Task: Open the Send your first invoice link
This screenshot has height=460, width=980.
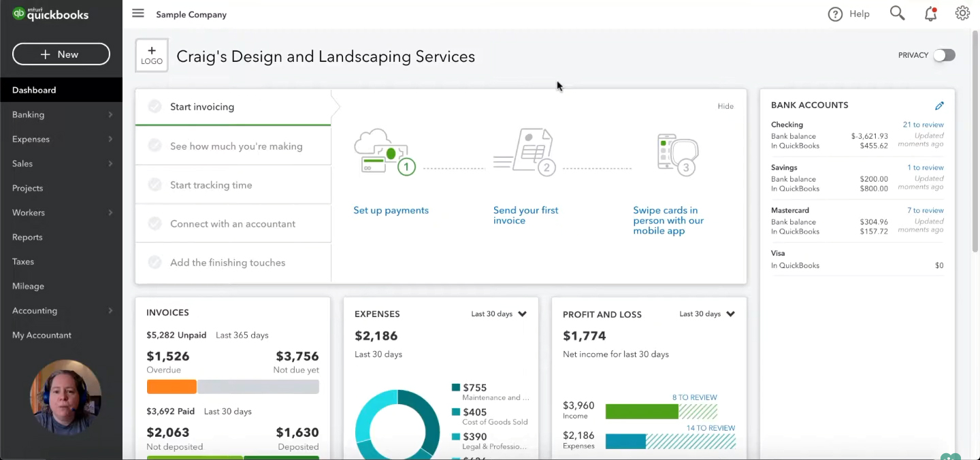Action: [525, 215]
